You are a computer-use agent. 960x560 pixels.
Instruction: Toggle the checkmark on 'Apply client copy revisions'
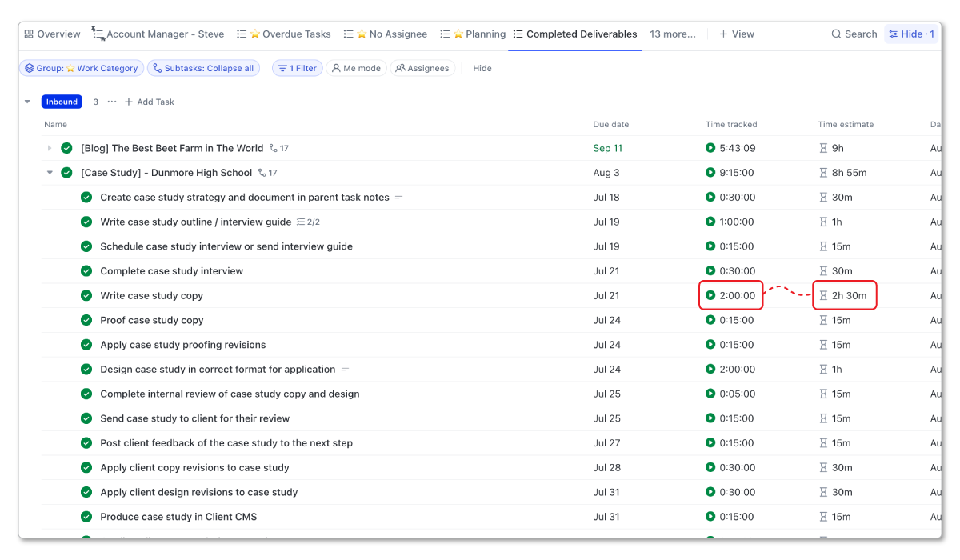[x=86, y=467]
